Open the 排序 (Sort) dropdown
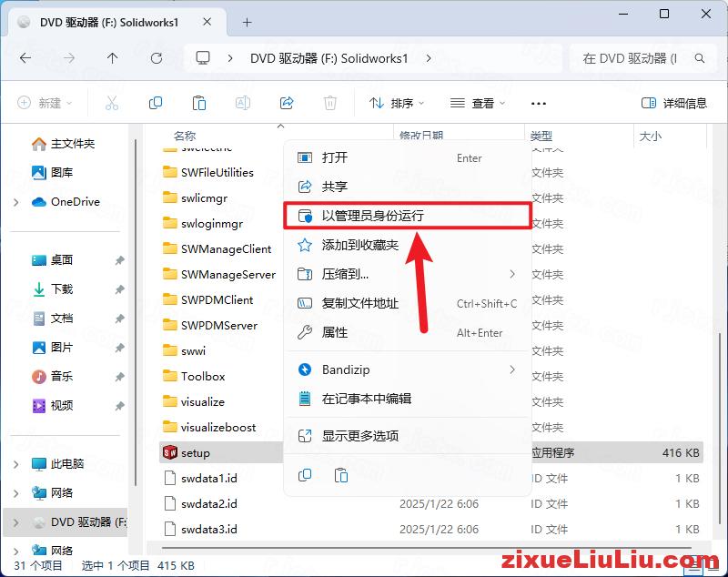Image resolution: width=728 pixels, height=577 pixels. pos(396,103)
